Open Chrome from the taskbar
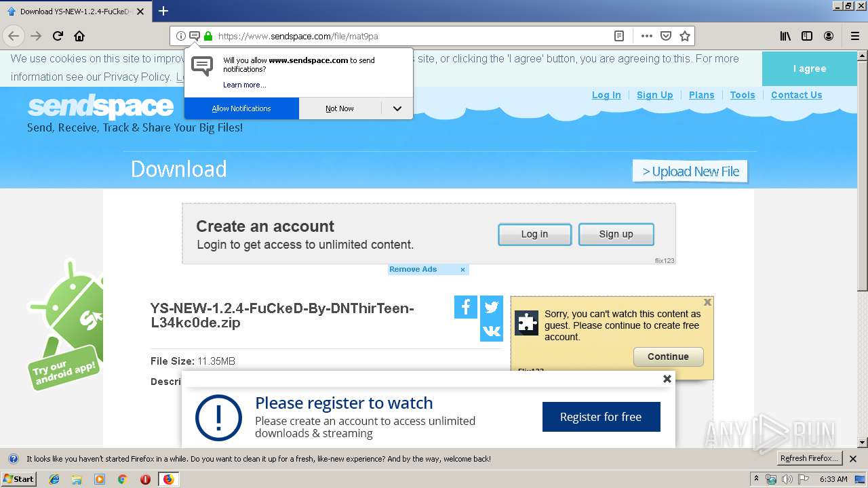Image resolution: width=868 pixels, height=488 pixels. 122,479
